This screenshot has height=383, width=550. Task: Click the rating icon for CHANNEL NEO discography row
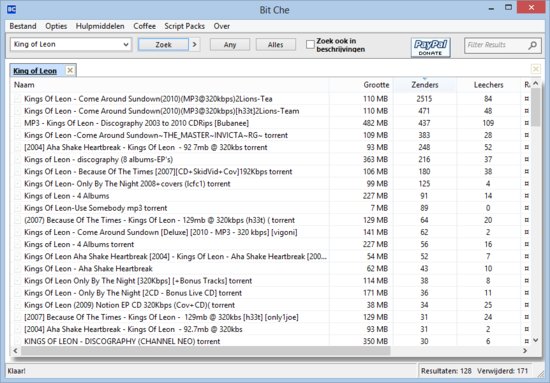click(526, 341)
